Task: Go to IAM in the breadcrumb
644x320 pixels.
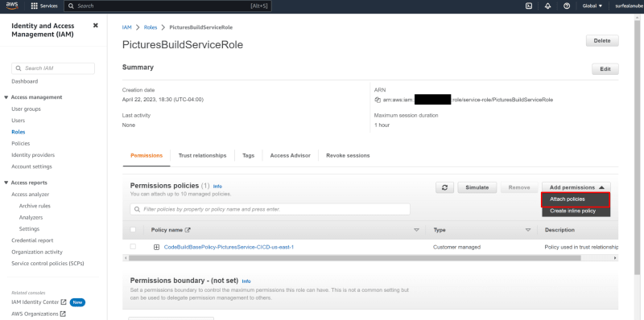Action: point(127,27)
